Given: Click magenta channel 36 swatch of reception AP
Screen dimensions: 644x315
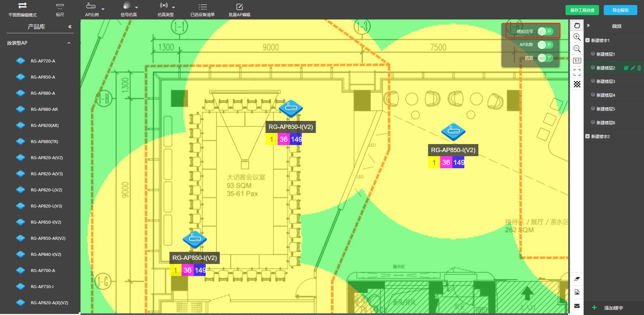Looking at the screenshot, I should [446, 162].
